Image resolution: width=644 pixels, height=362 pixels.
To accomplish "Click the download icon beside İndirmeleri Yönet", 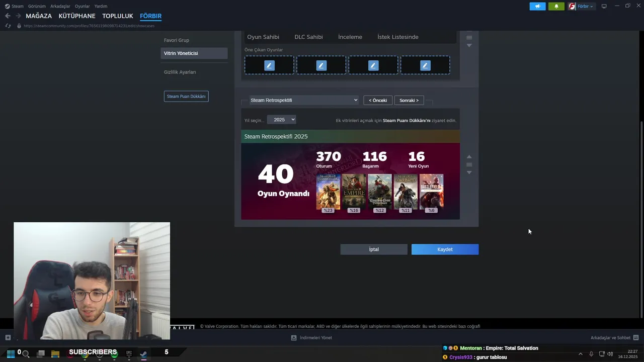I will pos(294,338).
